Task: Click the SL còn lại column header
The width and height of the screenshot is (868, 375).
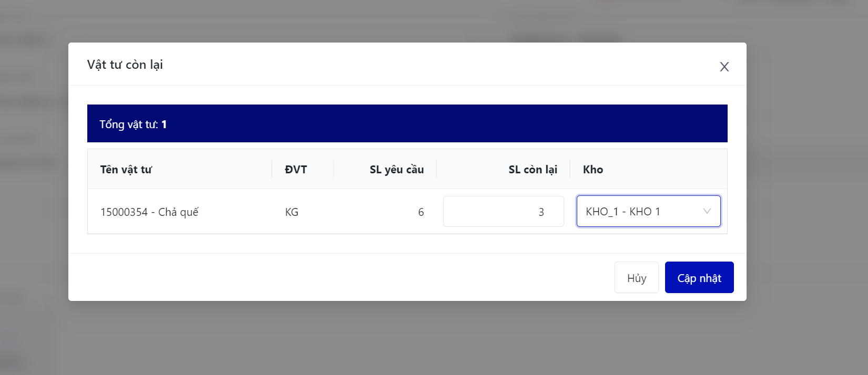Action: (533, 170)
